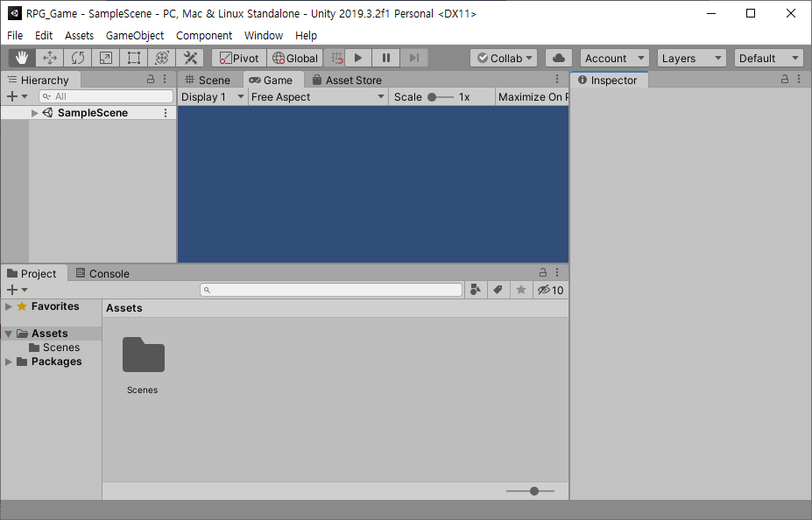Open the Component menu
Viewport: 812px width, 520px height.
(x=204, y=35)
